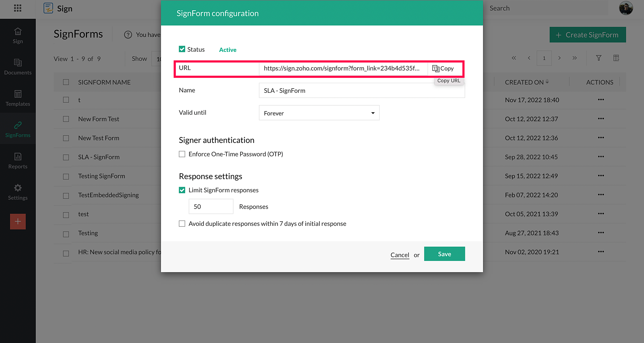Focus the Search box

pos(547,8)
